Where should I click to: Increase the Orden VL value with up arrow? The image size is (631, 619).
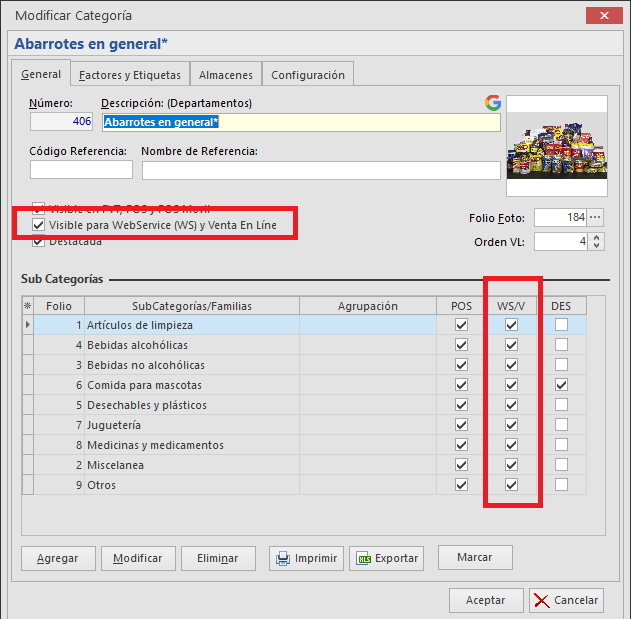coord(597,237)
